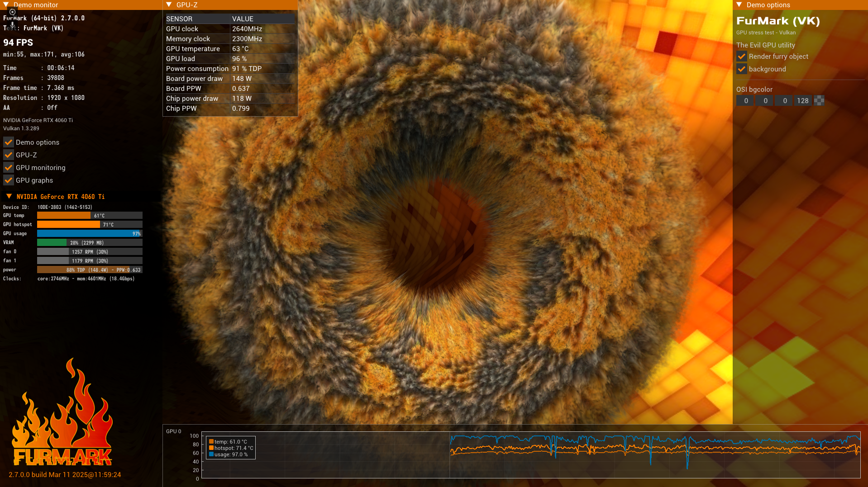The width and height of the screenshot is (868, 487).
Task: Open the OSI bgcolor color swatch
Action: click(x=819, y=100)
